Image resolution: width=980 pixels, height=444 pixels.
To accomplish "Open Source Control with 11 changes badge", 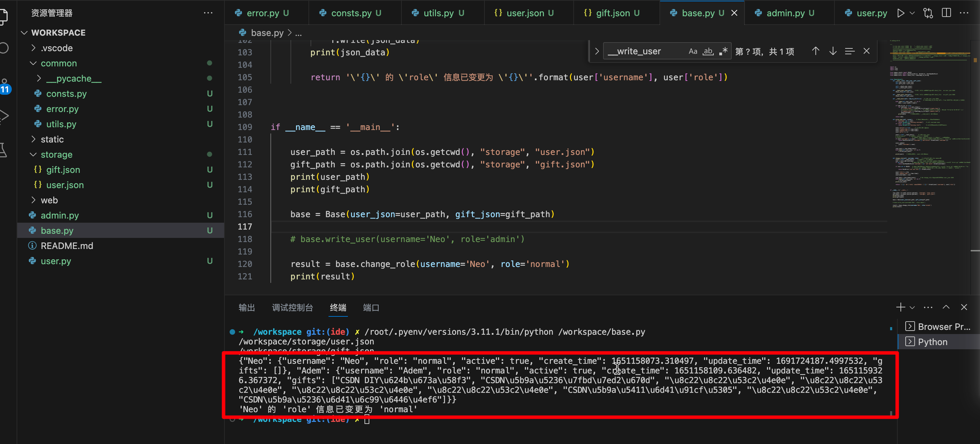I will tap(4, 86).
